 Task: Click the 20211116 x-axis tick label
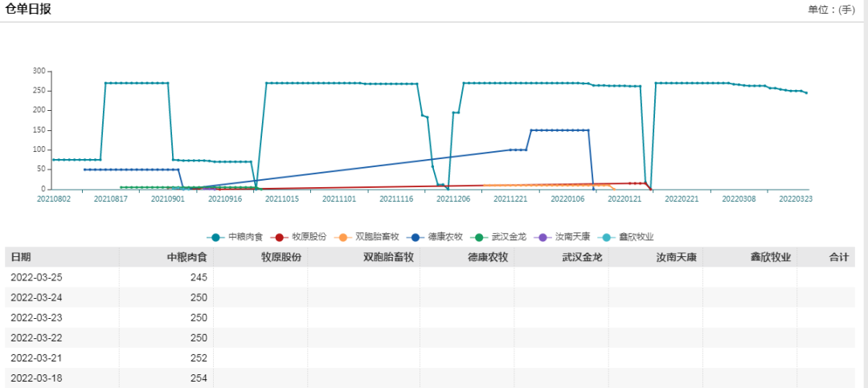pos(397,199)
